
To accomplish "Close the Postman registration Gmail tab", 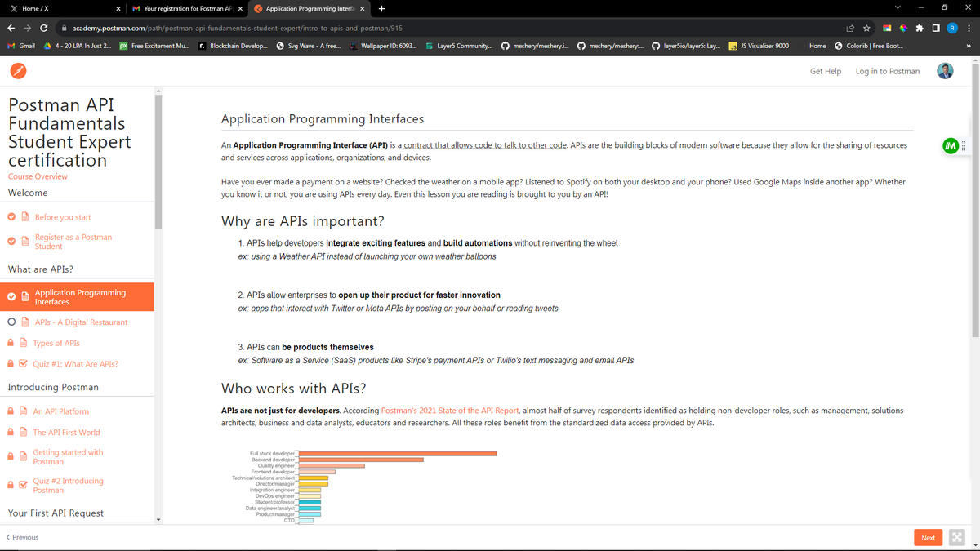I will point(240,8).
